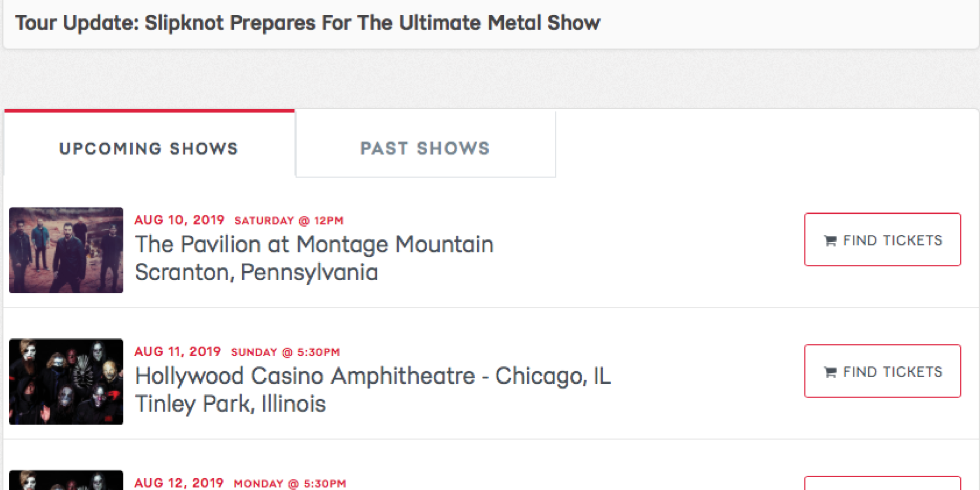Click the cart icon for the Scranton show

830,240
